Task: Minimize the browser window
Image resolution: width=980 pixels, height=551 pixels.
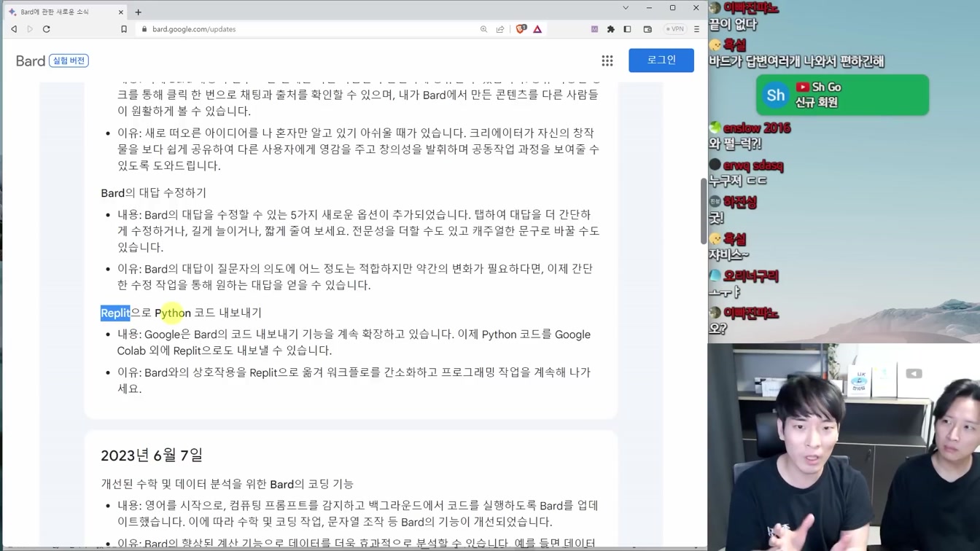Action: coord(649,8)
